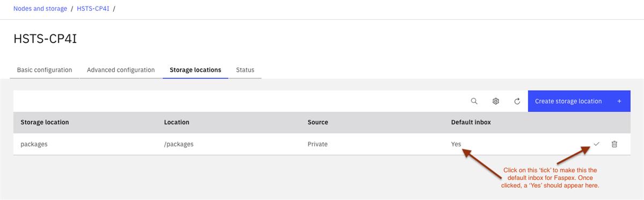Image resolution: width=644 pixels, height=200 pixels.
Task: Click the Default inbox column header
Action: tap(471, 122)
